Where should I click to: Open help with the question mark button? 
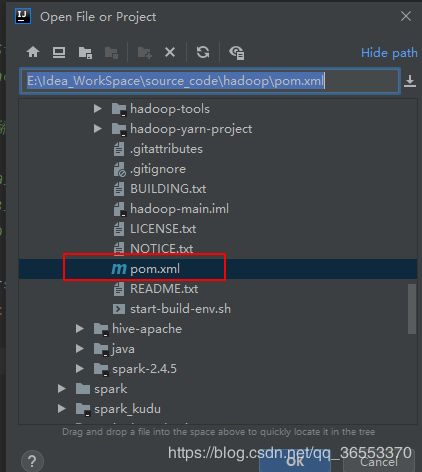(32, 461)
